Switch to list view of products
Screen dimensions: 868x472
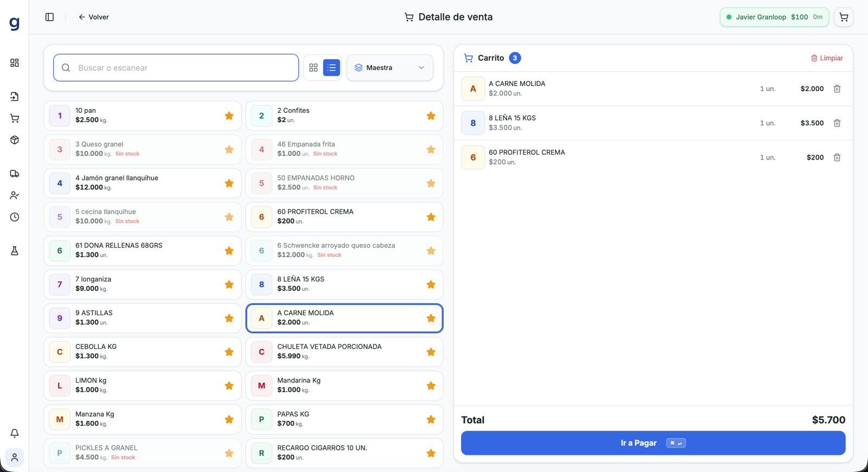331,68
